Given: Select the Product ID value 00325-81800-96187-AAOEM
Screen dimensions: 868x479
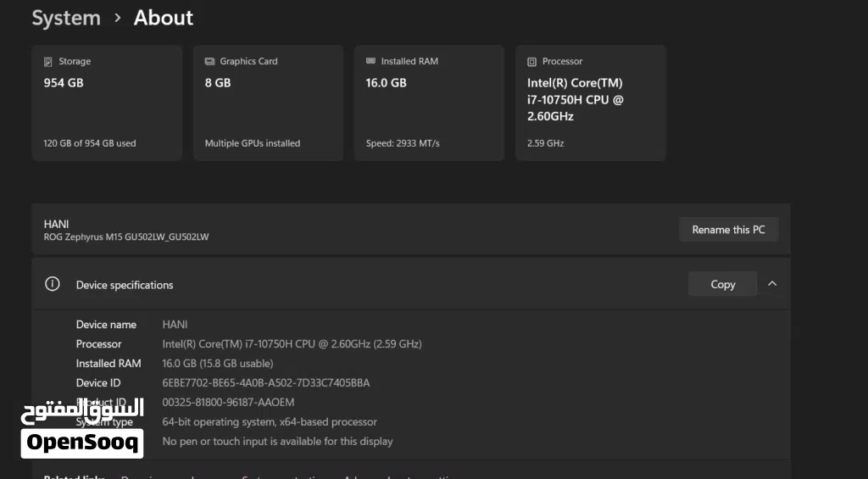Looking at the screenshot, I should (x=228, y=402).
